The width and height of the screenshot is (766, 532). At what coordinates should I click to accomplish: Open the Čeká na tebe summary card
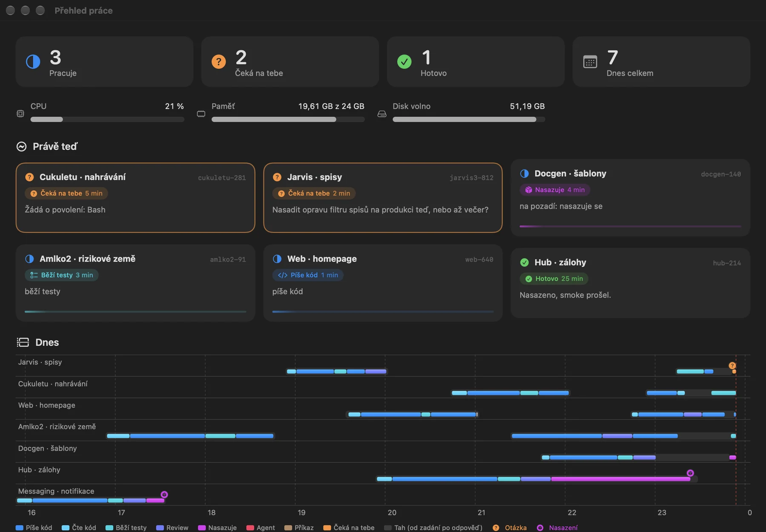coord(290,62)
